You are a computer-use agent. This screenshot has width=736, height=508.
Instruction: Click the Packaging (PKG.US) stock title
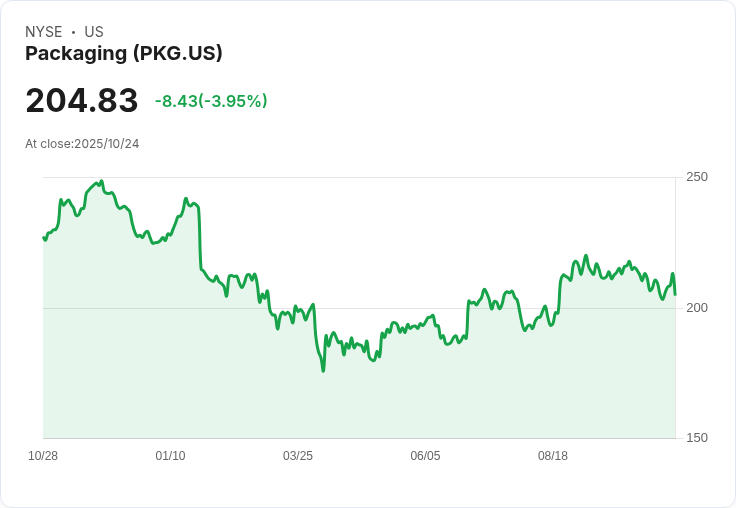tap(123, 54)
